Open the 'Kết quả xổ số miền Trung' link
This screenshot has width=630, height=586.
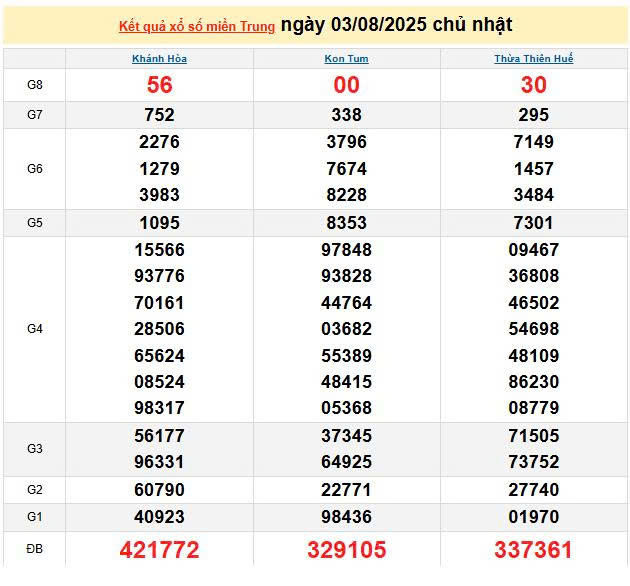tap(197, 27)
